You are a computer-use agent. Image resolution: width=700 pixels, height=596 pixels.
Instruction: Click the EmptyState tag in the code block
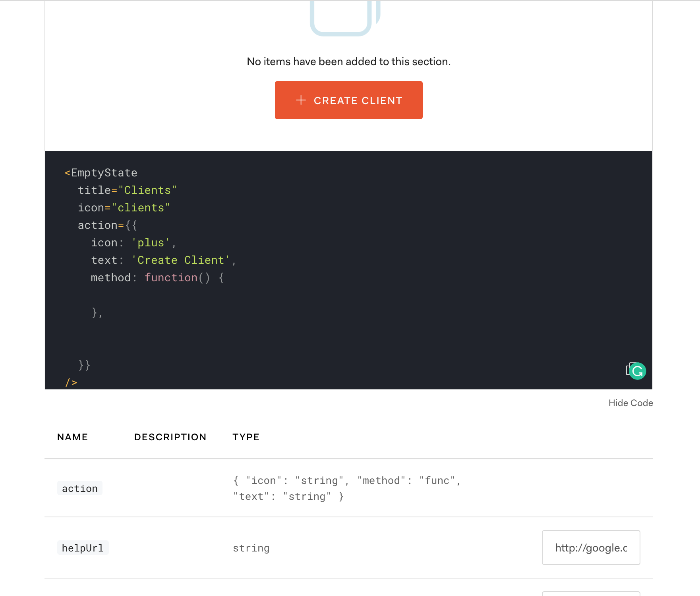click(101, 172)
